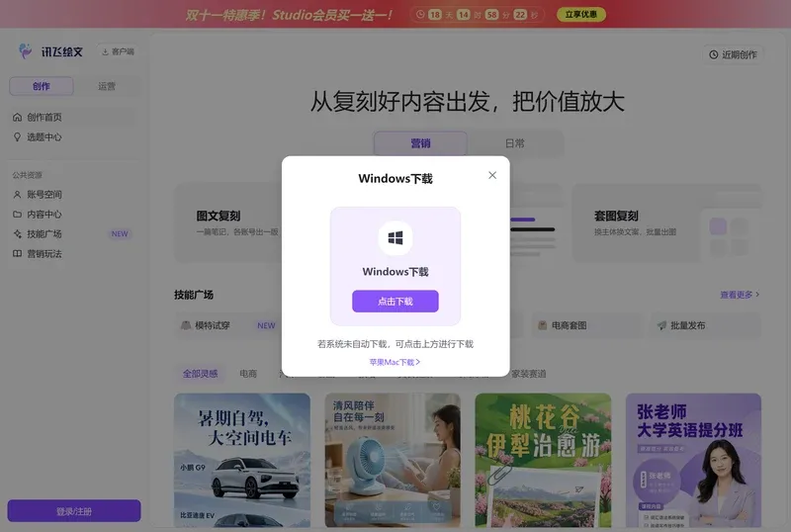Select the 全部灵感 category tab
Screen dimensions: 791x532
click(x=201, y=374)
